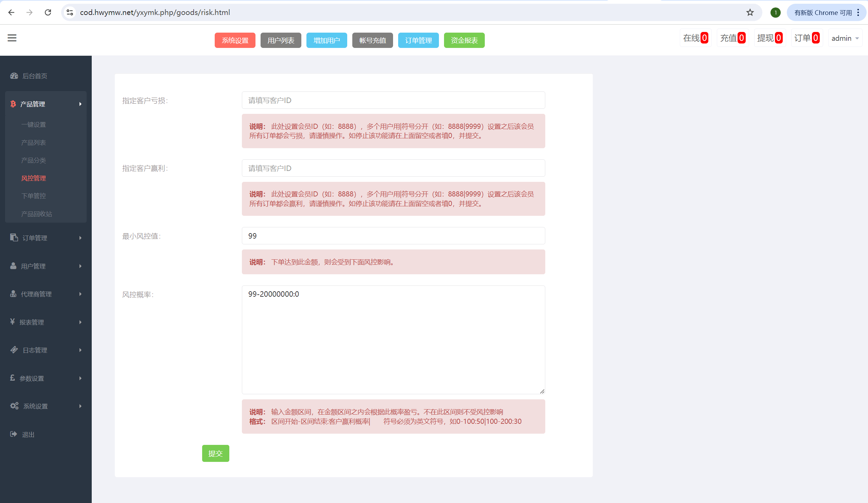Viewport: 868px width, 503px height.
Task: Click inside the 风控概率 textarea
Action: [393, 340]
